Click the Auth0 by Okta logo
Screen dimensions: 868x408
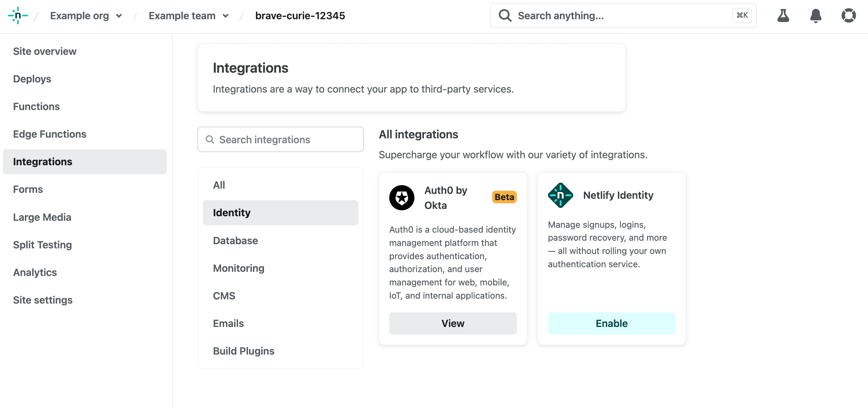point(401,198)
